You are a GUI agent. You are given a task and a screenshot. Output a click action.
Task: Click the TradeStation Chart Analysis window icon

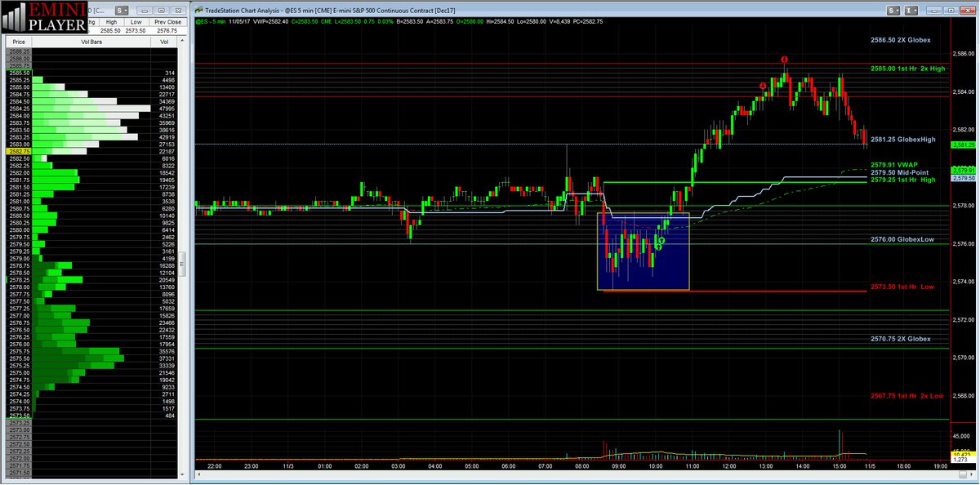(200, 9)
